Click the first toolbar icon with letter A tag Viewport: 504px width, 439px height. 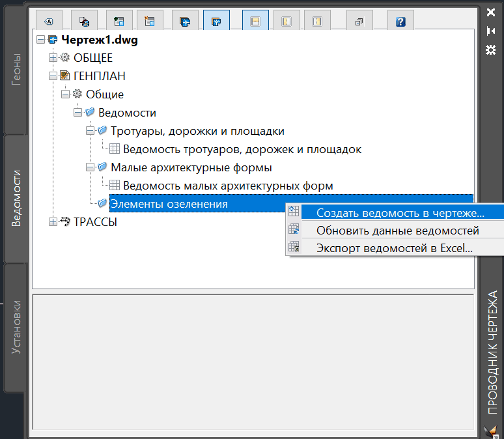pyautogui.click(x=49, y=21)
